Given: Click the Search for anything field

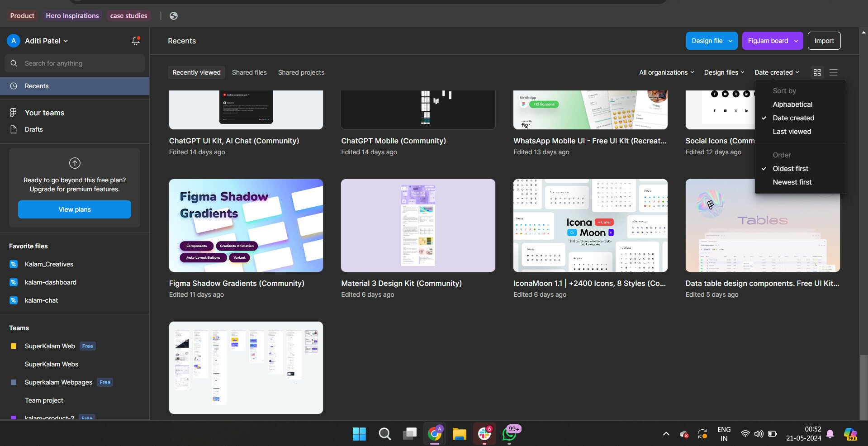Looking at the screenshot, I should pos(75,63).
